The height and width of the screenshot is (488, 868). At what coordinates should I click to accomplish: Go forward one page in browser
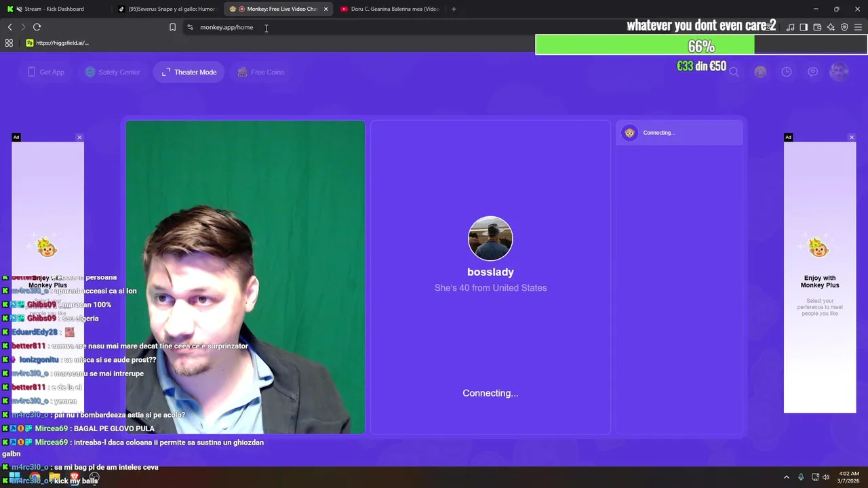pyautogui.click(x=23, y=27)
